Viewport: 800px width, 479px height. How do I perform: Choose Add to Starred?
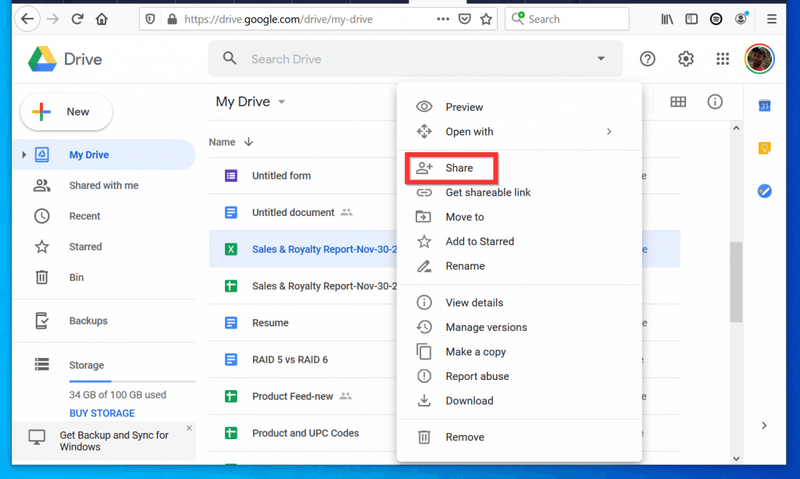519,241
